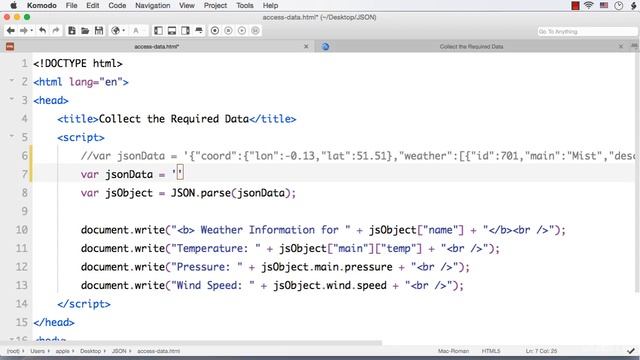This screenshot has width=640, height=360.
Task: Open the forward history dropdown arrow
Action: point(31,31)
